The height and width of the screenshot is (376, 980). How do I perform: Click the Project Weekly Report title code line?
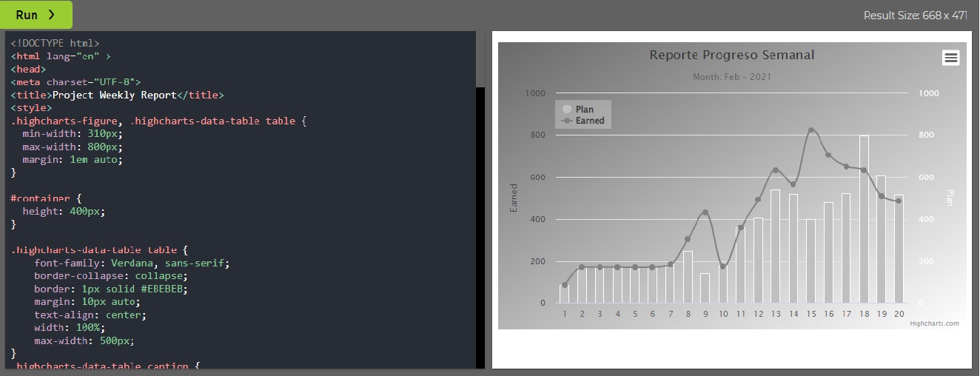pyautogui.click(x=117, y=95)
